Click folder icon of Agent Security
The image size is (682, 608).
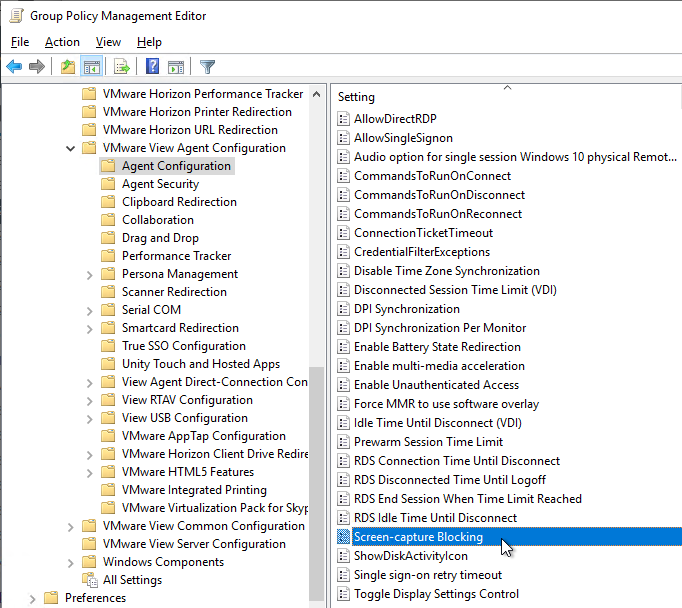coord(108,184)
